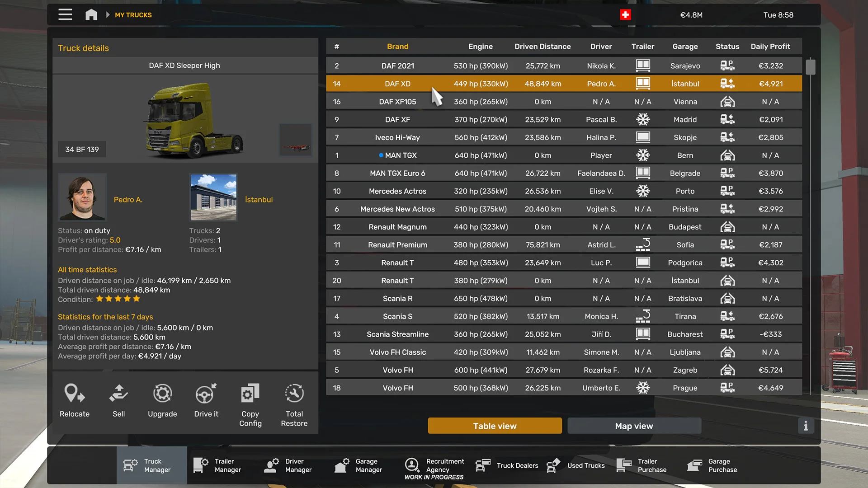The height and width of the screenshot is (488, 868).
Task: Switch to Map view
Action: coord(634,426)
